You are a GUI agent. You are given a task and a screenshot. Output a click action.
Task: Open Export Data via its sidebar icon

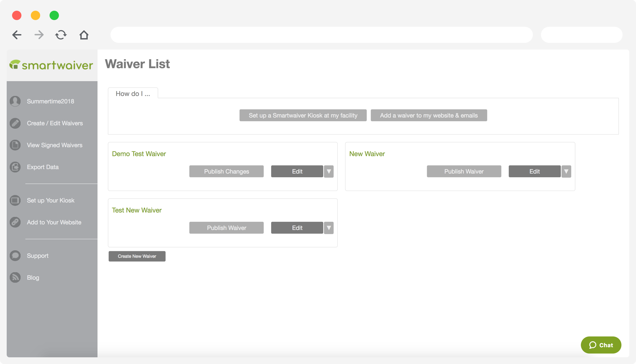point(15,167)
